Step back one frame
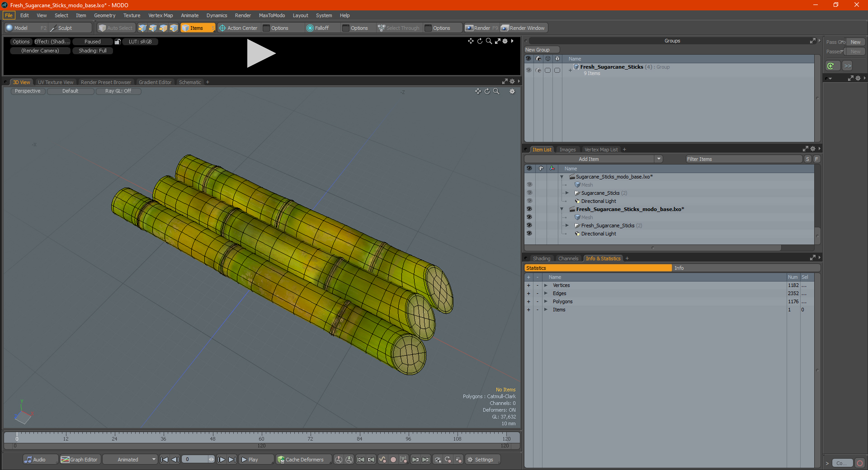This screenshot has width=868, height=470. point(175,460)
